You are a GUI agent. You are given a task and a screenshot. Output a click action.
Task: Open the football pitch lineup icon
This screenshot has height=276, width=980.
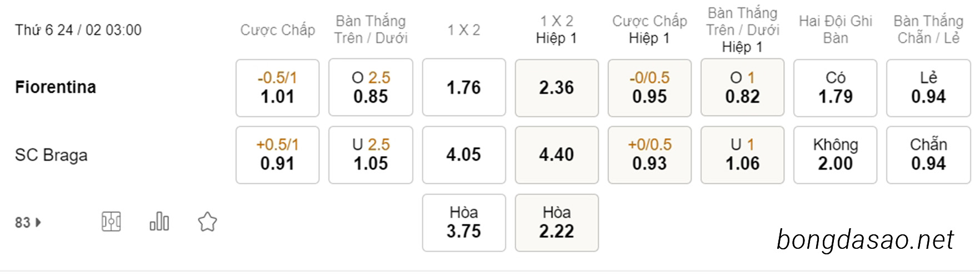pos(111,222)
